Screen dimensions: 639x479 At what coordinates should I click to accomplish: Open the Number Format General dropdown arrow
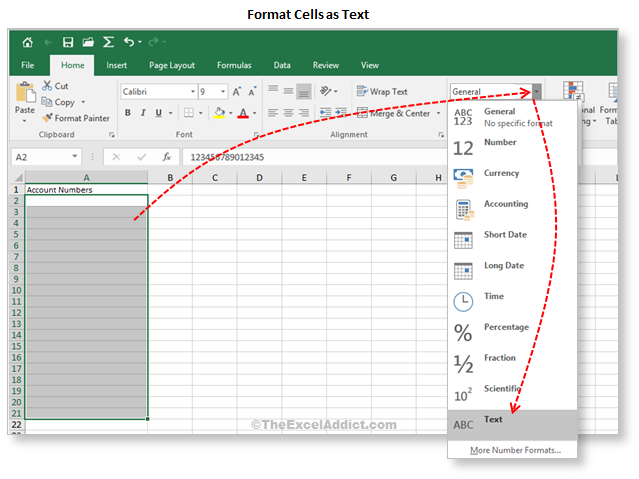(x=537, y=92)
